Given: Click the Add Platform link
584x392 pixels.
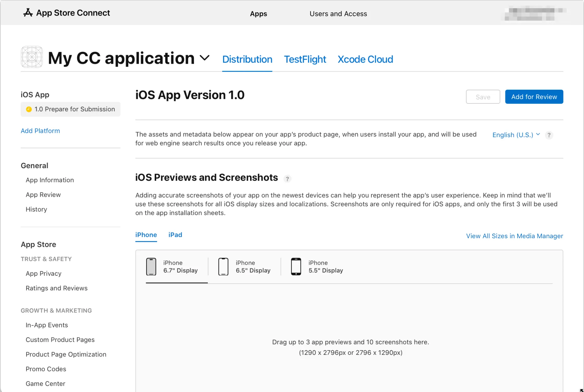Looking at the screenshot, I should pos(40,131).
